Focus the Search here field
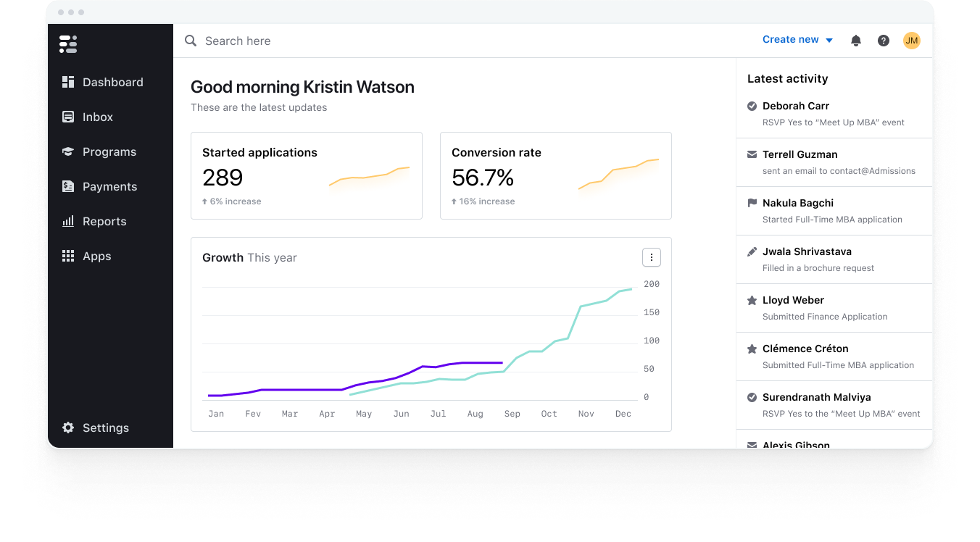The image size is (980, 542). coord(464,41)
